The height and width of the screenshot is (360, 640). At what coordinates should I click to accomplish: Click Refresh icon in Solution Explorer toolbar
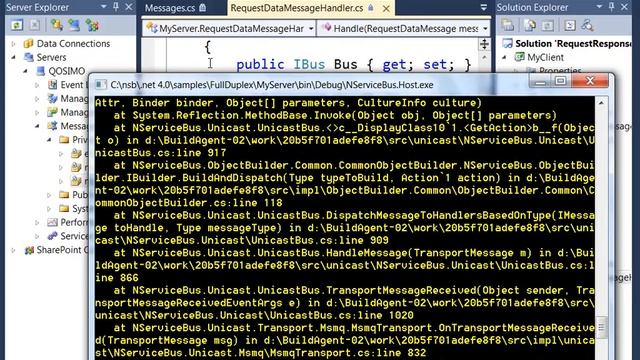tap(547, 26)
